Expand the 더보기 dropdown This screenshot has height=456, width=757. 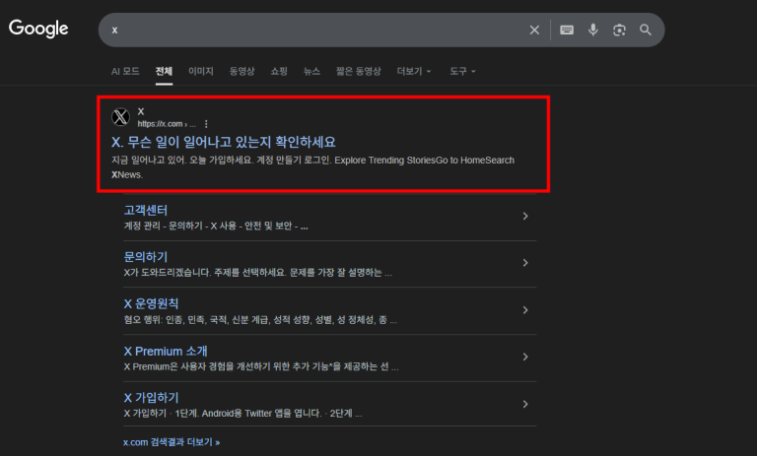(x=414, y=71)
